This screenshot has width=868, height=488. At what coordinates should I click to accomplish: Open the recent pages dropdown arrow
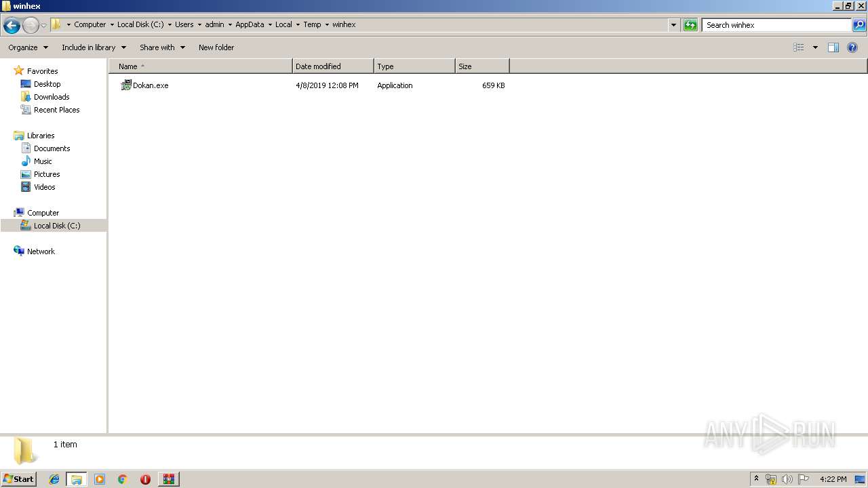[43, 26]
